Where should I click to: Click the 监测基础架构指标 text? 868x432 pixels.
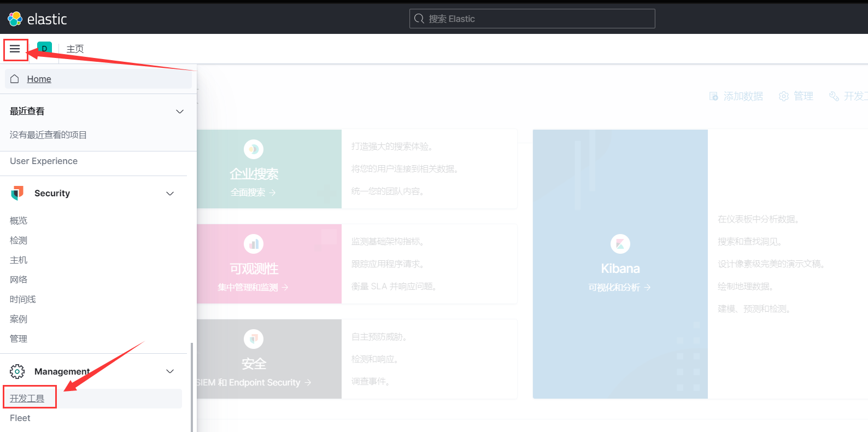click(389, 242)
